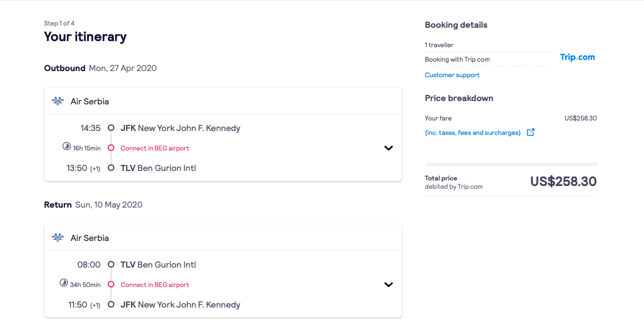Screen dimensions: 644x327
Task: Click the TLV departure stop marker on return
Action: pos(111,265)
